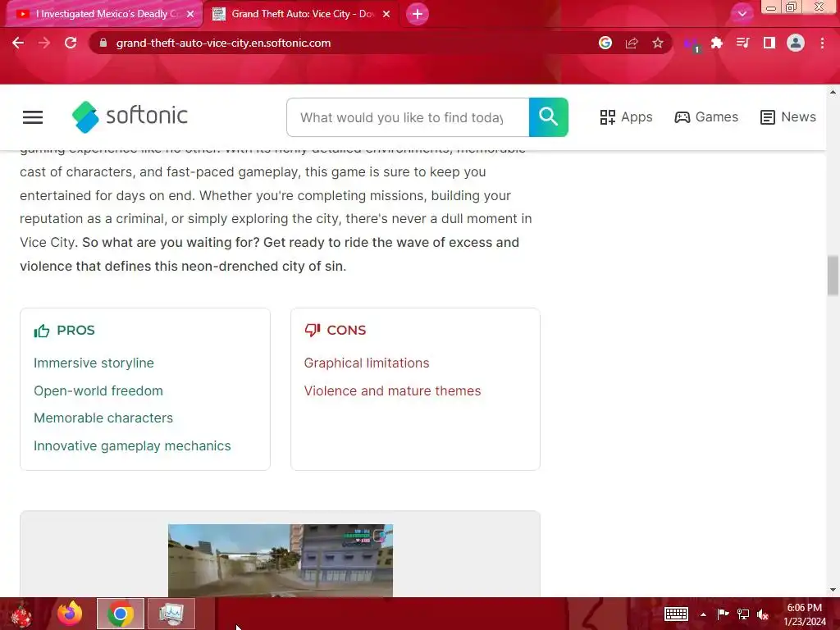Click the page vertical scrollbar thumb
840x630 pixels.
[x=833, y=276]
